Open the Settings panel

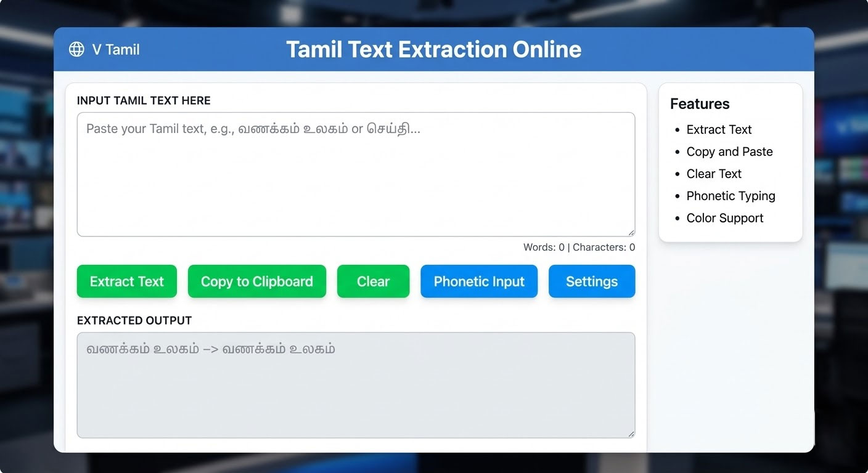pyautogui.click(x=591, y=281)
